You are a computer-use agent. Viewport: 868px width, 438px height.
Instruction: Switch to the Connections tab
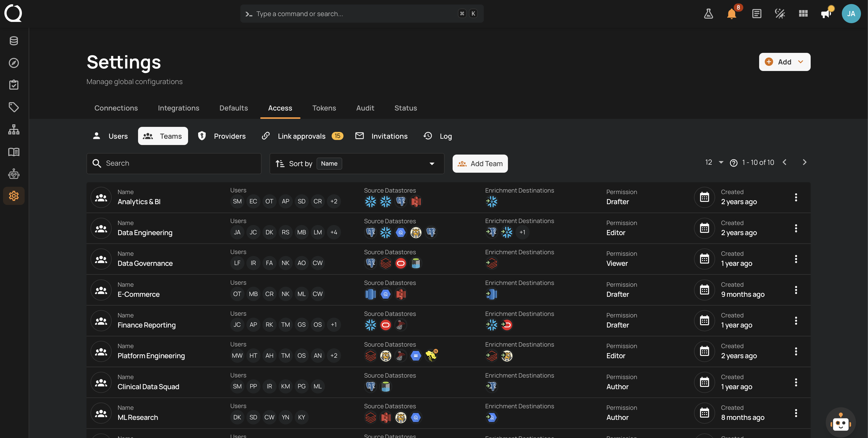point(116,108)
